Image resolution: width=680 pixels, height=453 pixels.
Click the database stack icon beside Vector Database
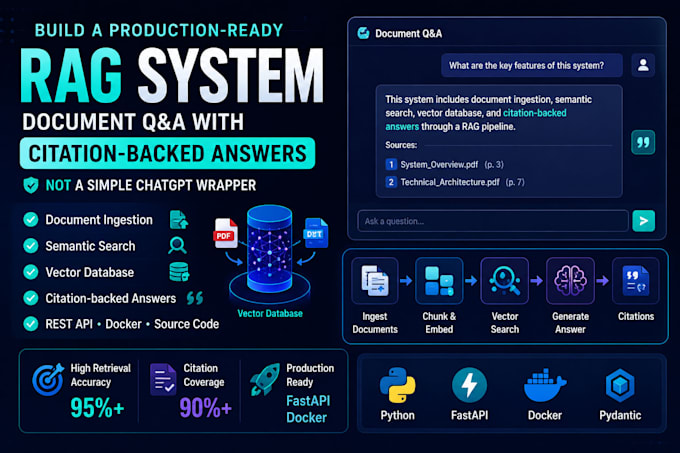pyautogui.click(x=179, y=272)
